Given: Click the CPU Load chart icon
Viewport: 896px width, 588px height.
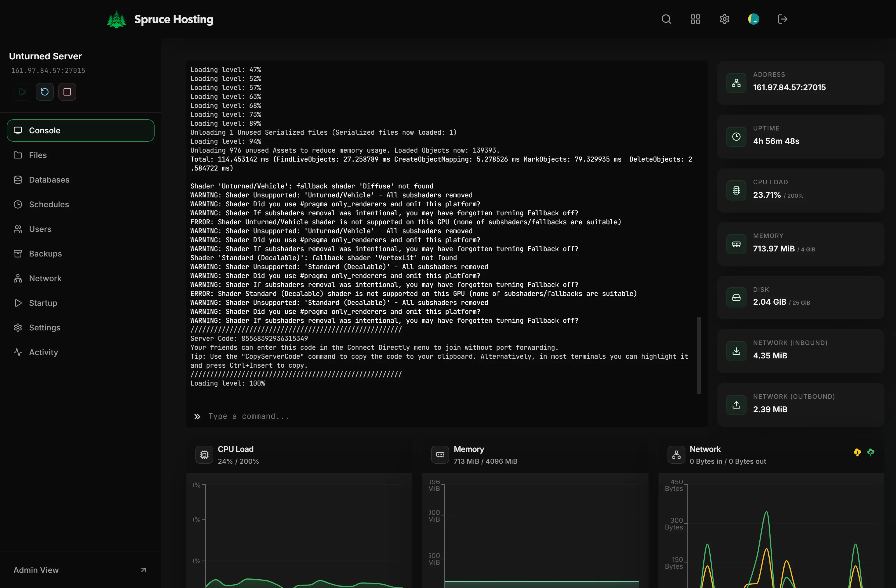Looking at the screenshot, I should (204, 455).
